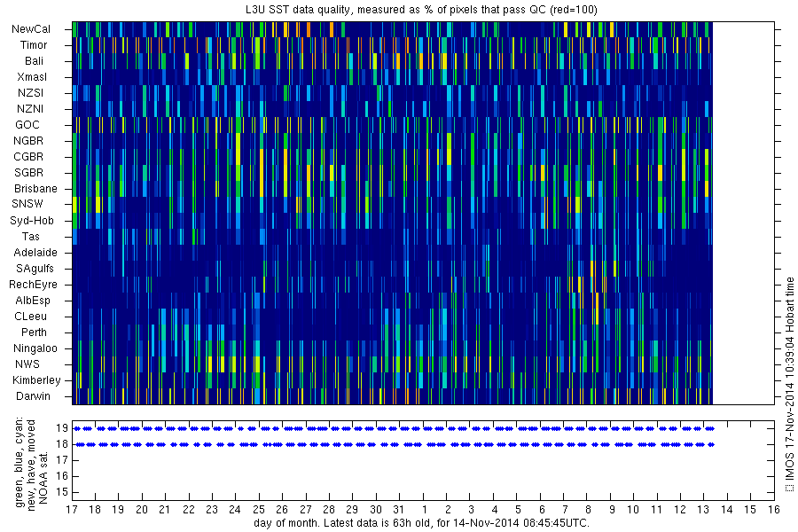The height and width of the screenshot is (532, 798).
Task: Click day 20 on the x-axis
Action: [142, 510]
